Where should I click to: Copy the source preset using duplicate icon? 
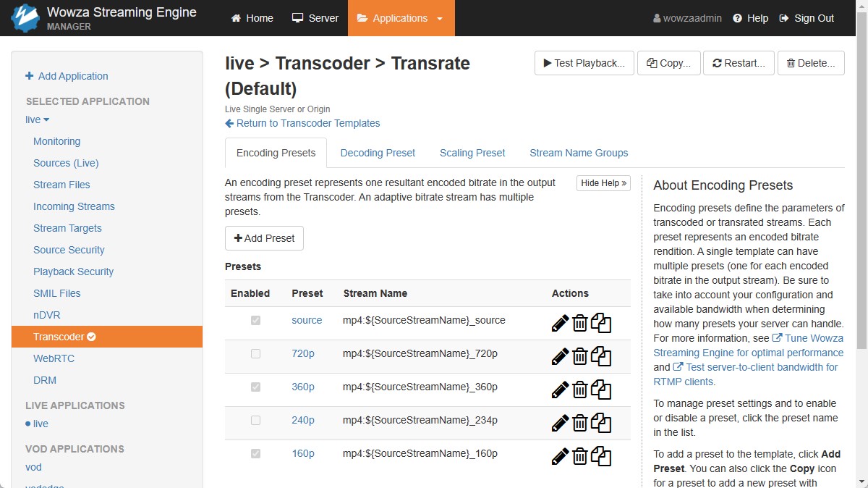coord(600,323)
